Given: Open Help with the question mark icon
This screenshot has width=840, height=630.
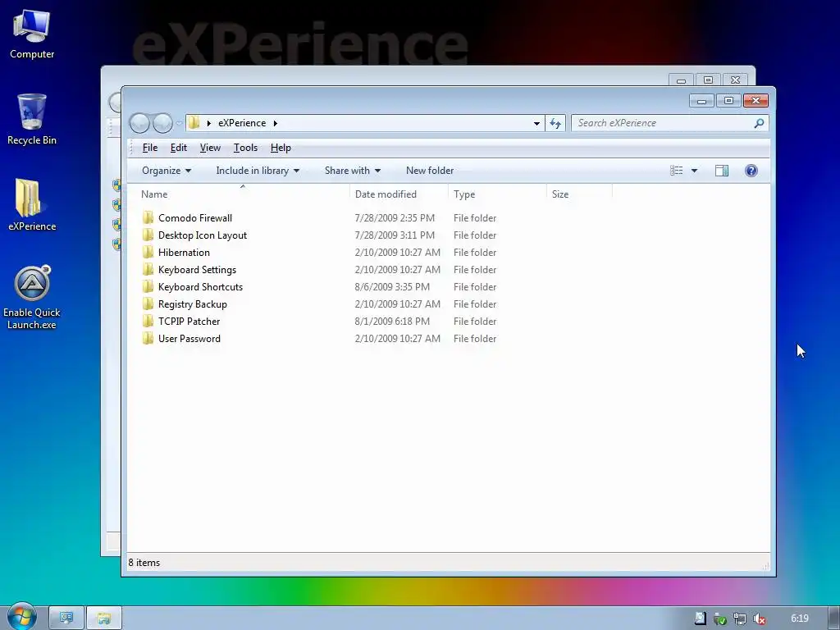Looking at the screenshot, I should click(x=751, y=171).
